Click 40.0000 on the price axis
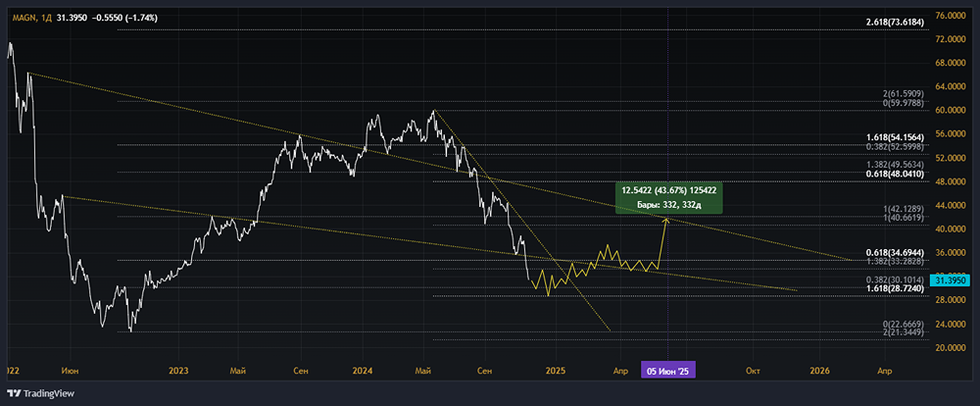980x406 pixels. (x=953, y=228)
